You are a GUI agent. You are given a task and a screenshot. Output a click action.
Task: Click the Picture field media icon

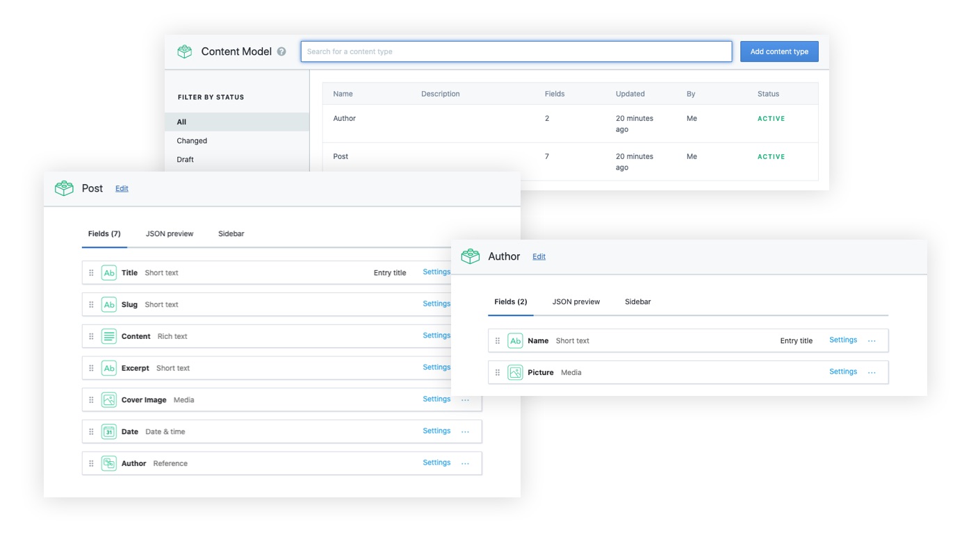point(515,373)
